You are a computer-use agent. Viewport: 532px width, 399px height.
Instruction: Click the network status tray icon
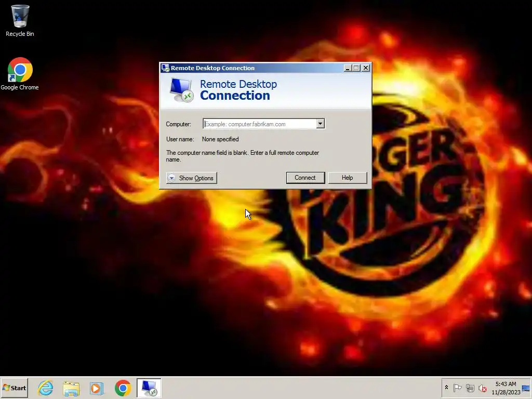coord(470,388)
